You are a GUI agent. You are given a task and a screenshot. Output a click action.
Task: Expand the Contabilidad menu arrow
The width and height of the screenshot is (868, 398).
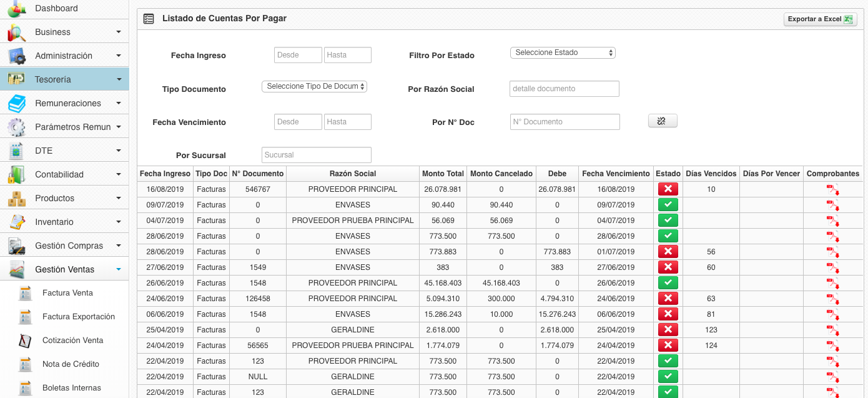118,175
